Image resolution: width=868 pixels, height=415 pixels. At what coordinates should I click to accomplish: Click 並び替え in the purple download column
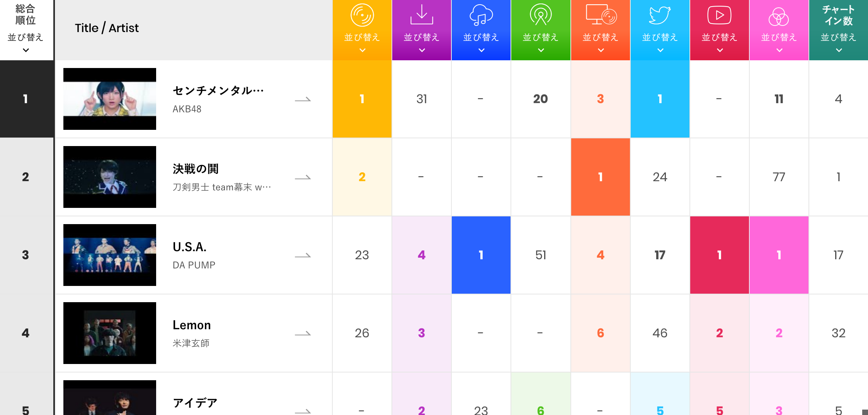click(422, 37)
